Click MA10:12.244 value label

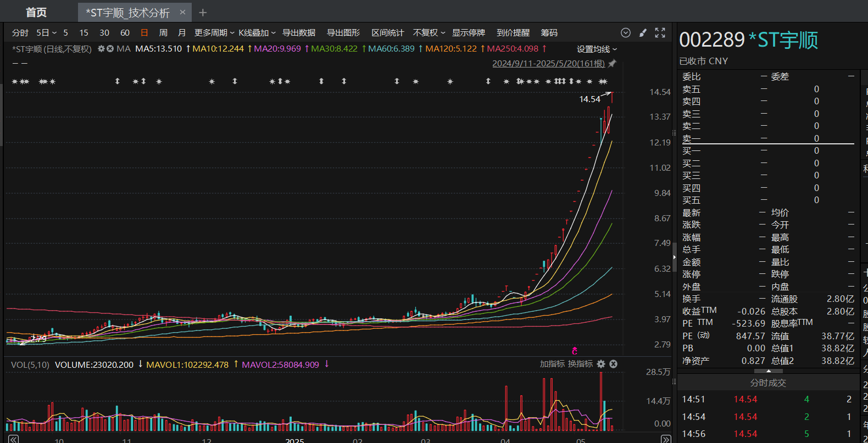(x=218, y=49)
